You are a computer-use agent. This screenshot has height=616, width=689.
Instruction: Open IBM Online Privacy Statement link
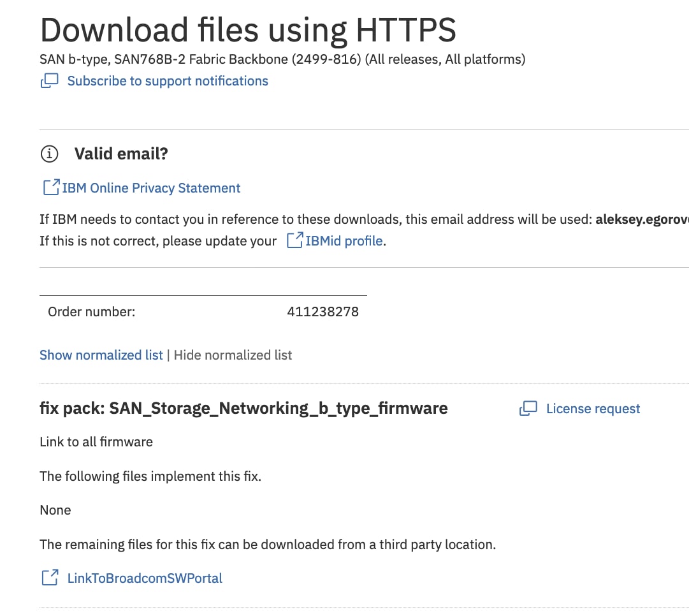[150, 188]
